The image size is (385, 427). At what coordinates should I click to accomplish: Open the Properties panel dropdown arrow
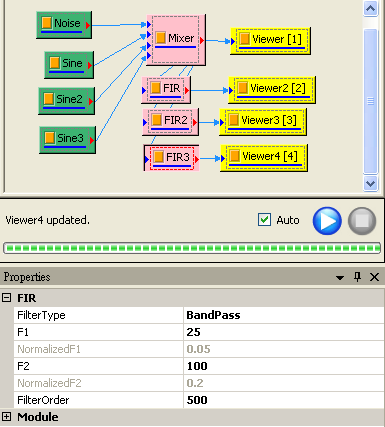[340, 277]
